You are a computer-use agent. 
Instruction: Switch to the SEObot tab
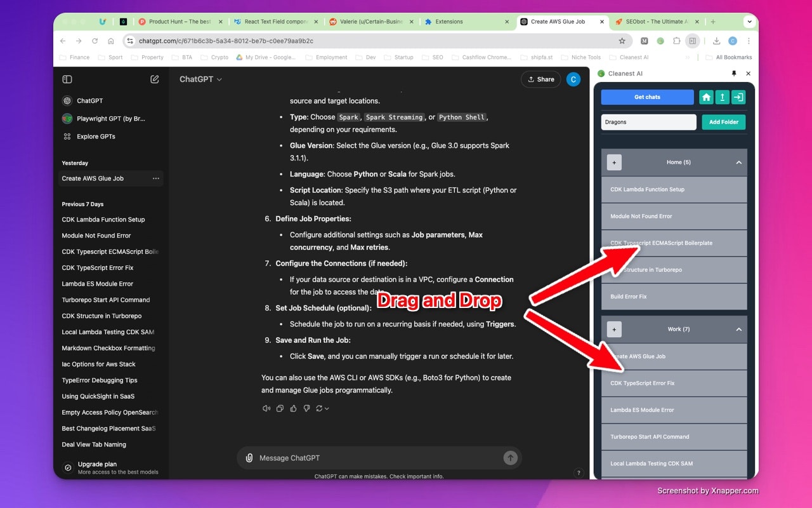point(656,22)
